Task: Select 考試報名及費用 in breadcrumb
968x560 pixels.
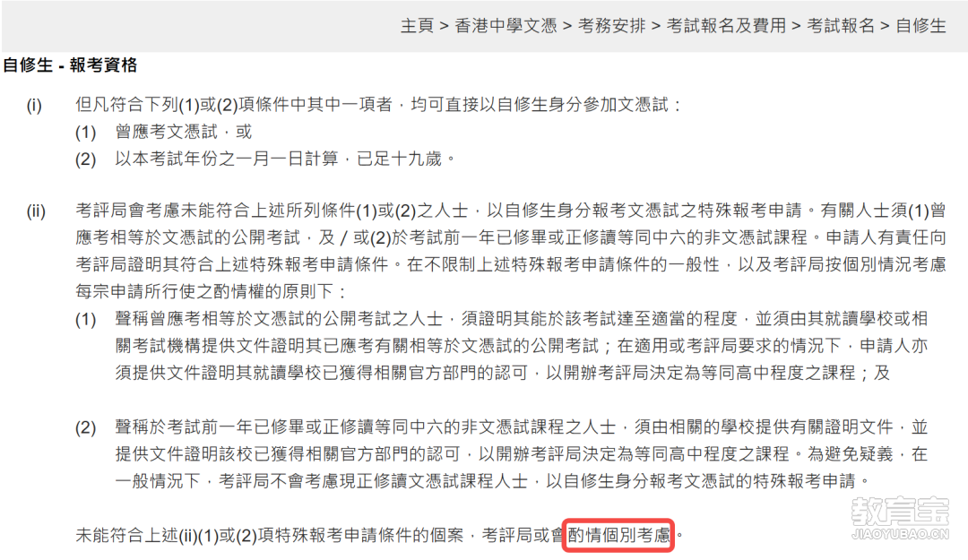Action: click(x=726, y=26)
